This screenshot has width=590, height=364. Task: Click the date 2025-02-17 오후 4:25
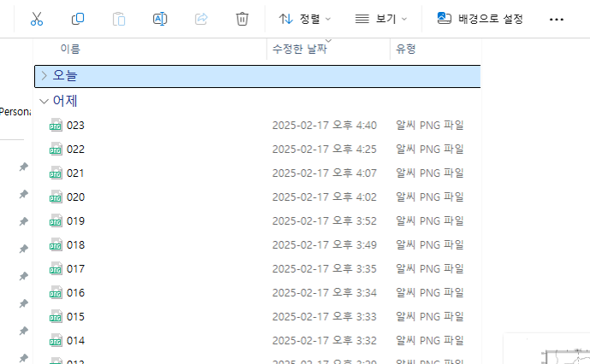click(x=324, y=150)
